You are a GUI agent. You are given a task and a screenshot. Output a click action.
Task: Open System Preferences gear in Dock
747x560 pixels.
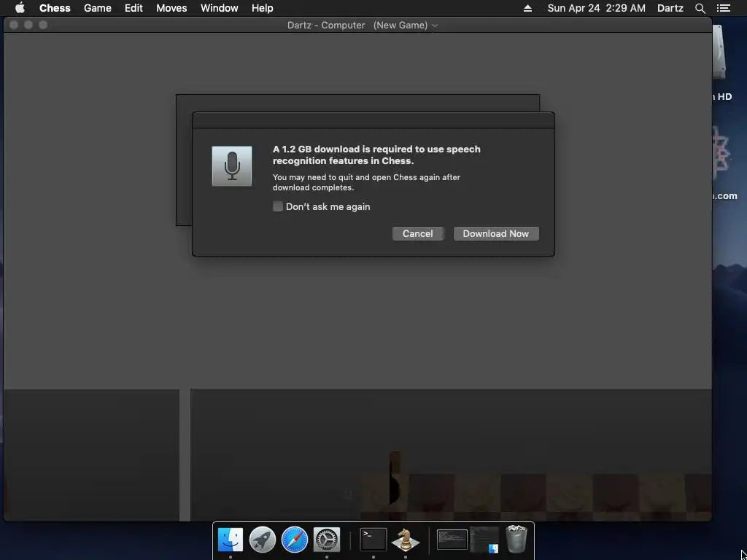pos(327,540)
